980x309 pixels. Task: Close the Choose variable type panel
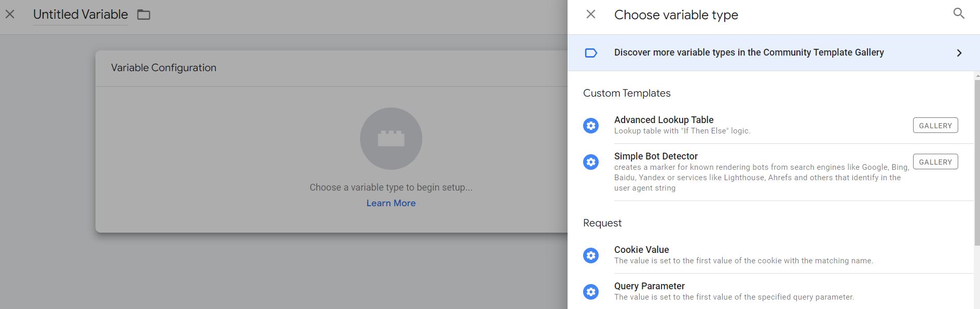[591, 15]
